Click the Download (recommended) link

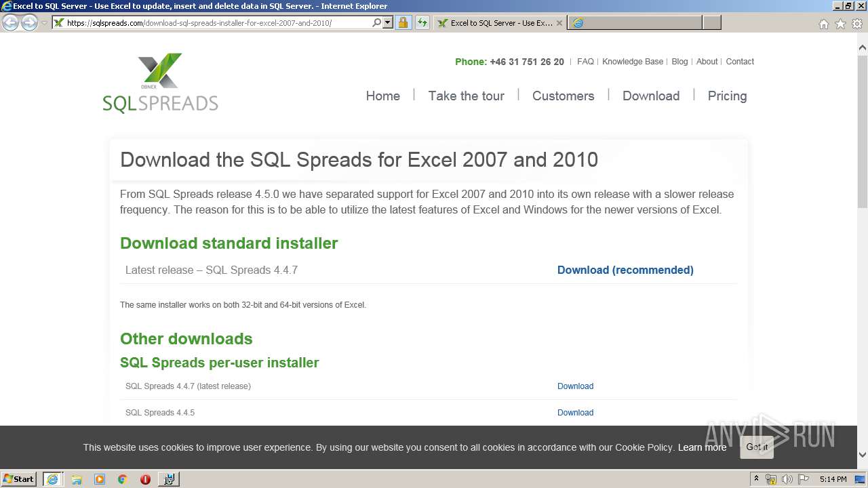tap(625, 270)
